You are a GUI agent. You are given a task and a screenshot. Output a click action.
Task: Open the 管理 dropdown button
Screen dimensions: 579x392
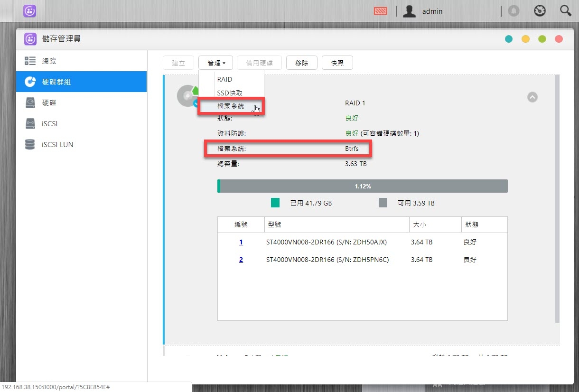[x=216, y=63]
